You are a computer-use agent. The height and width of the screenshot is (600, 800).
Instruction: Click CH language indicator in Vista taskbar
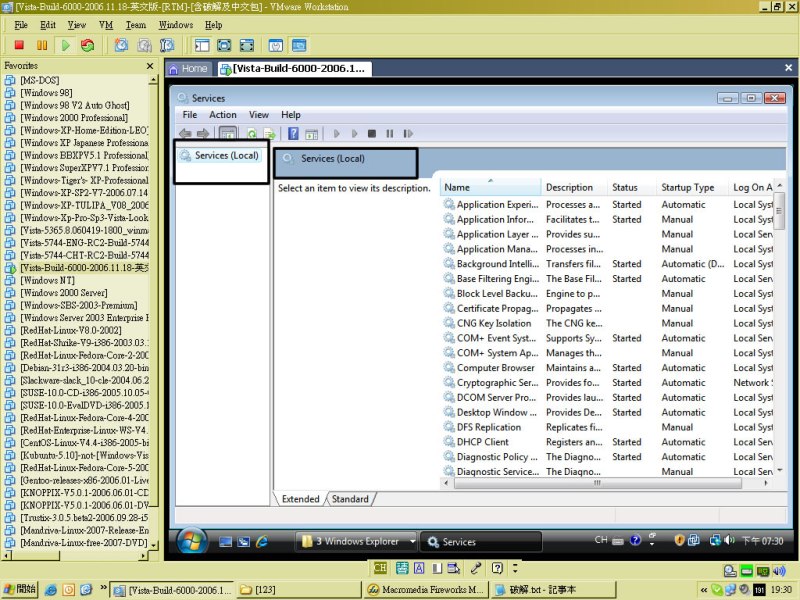click(x=601, y=540)
